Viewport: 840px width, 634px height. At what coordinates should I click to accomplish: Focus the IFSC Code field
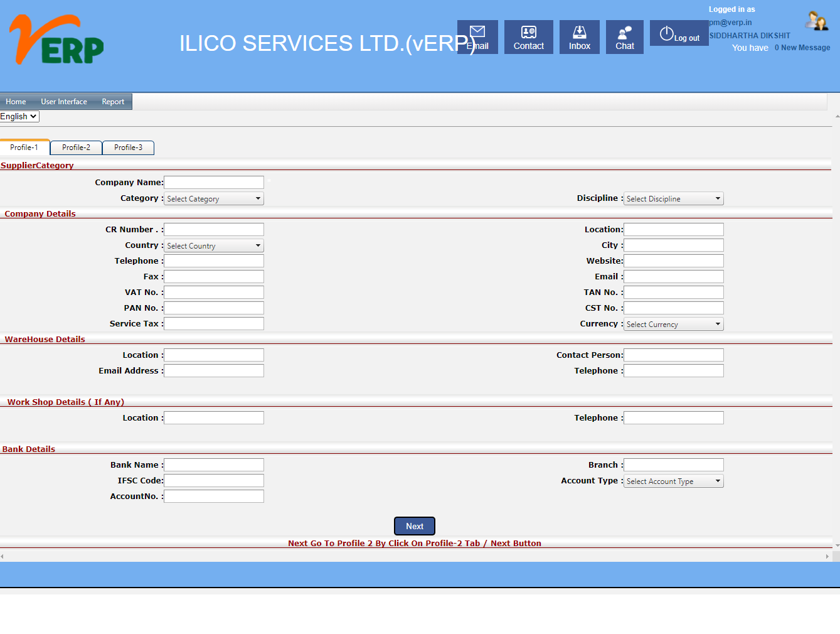pyautogui.click(x=214, y=481)
